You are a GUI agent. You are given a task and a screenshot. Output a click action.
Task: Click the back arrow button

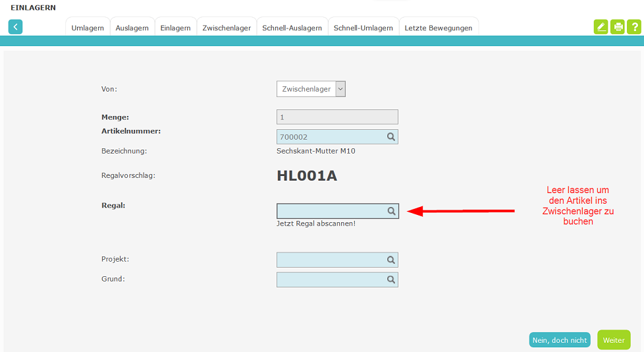(x=15, y=27)
